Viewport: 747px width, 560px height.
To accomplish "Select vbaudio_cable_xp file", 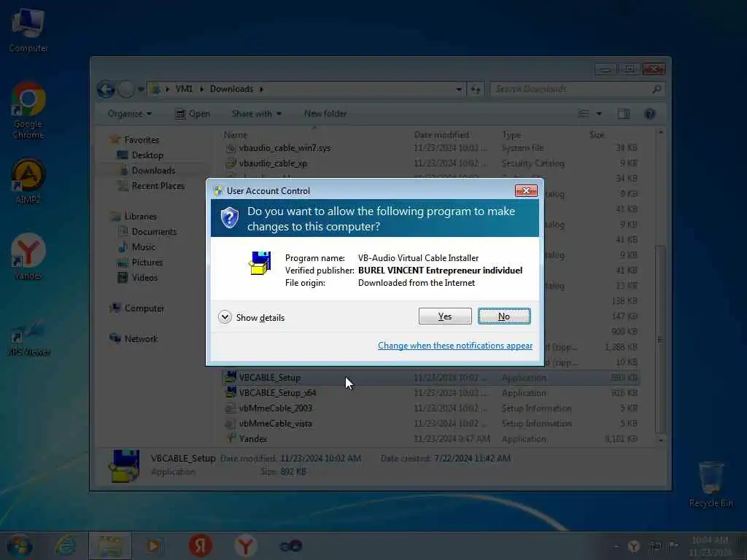I will [x=431, y=163].
